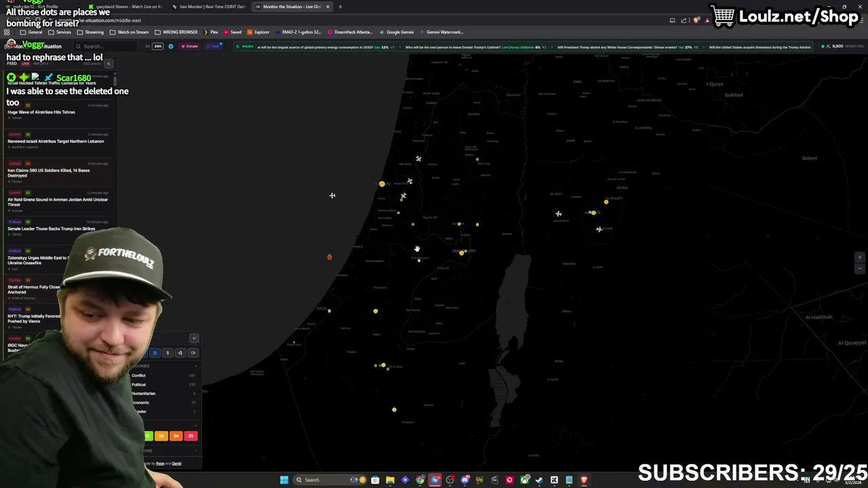Close the Monitor the Situation tab
This screenshot has height=488, width=868.
tap(328, 7)
